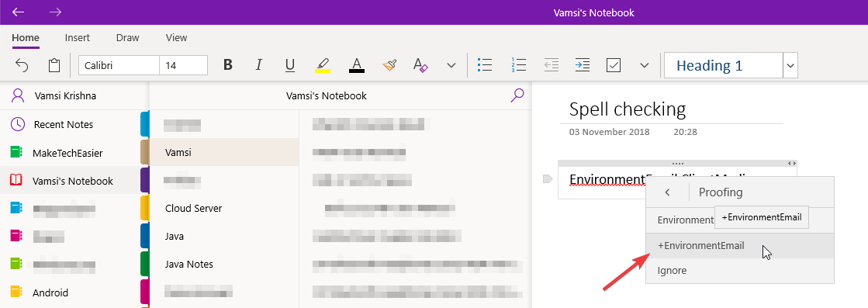
Task: Go back with the left arrow
Action: [x=19, y=12]
